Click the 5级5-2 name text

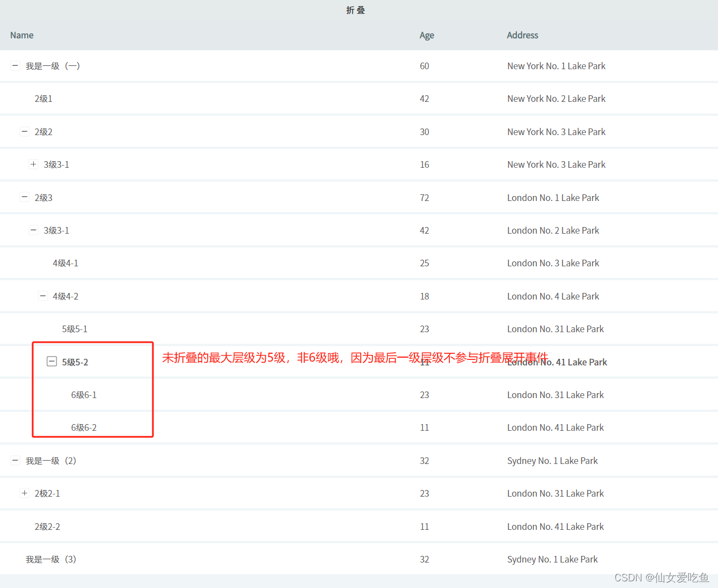[75, 362]
